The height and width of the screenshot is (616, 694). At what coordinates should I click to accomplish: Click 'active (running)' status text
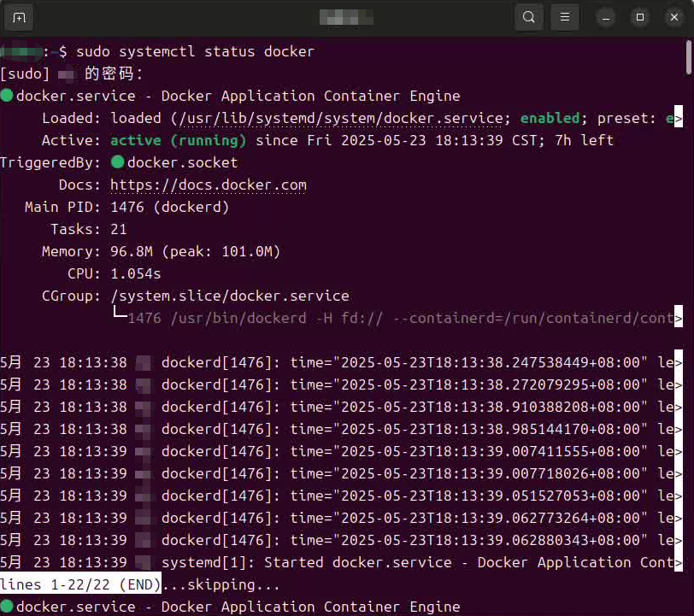[178, 141]
